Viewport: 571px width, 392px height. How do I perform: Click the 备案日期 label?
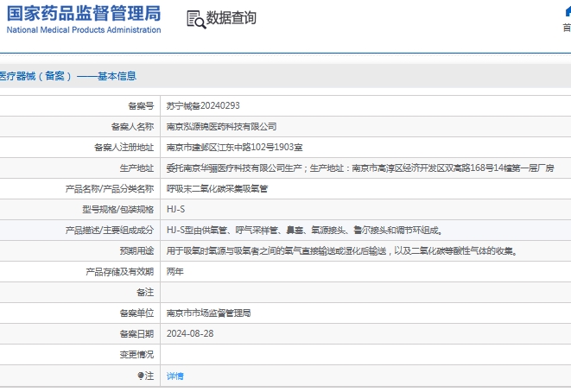[x=136, y=334]
